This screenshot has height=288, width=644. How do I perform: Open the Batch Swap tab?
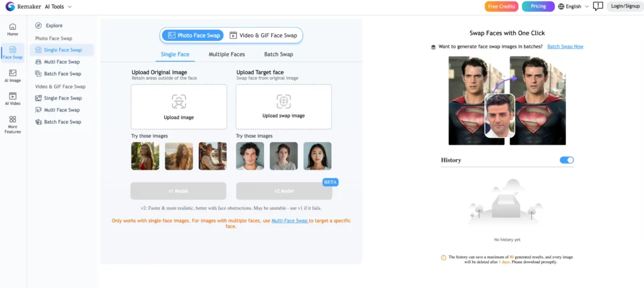coord(278,54)
